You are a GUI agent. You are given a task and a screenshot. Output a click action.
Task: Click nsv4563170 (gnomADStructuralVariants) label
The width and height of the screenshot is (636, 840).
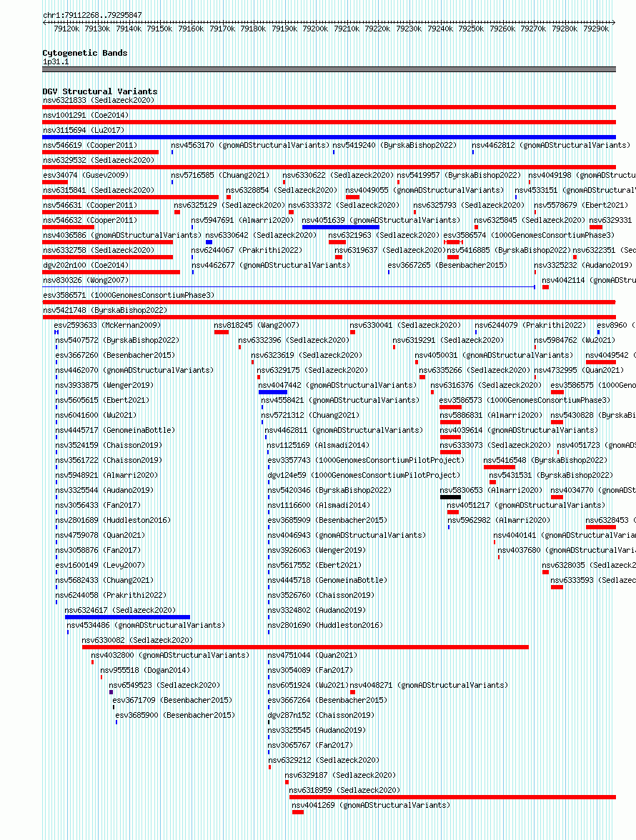coord(250,145)
